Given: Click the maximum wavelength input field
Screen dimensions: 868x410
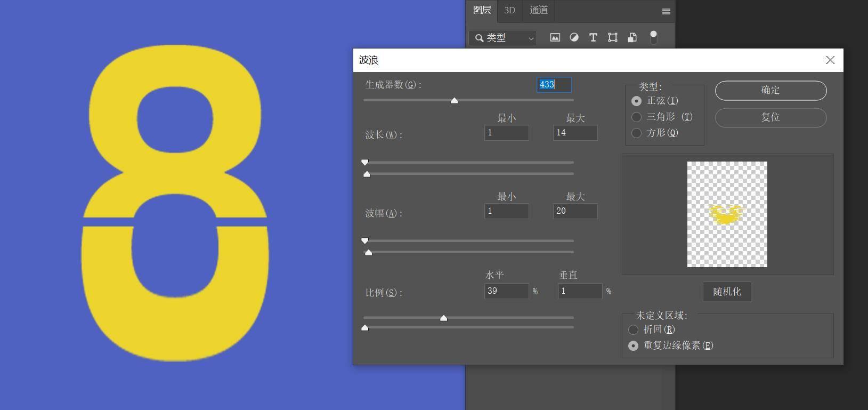Looking at the screenshot, I should 575,133.
